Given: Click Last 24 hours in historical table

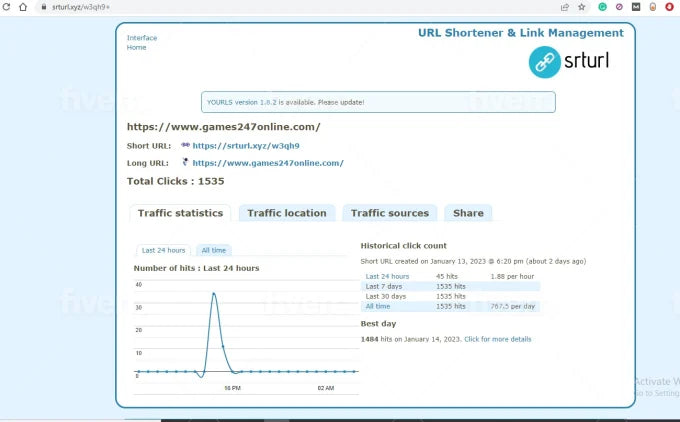Looking at the screenshot, I should pos(387,276).
